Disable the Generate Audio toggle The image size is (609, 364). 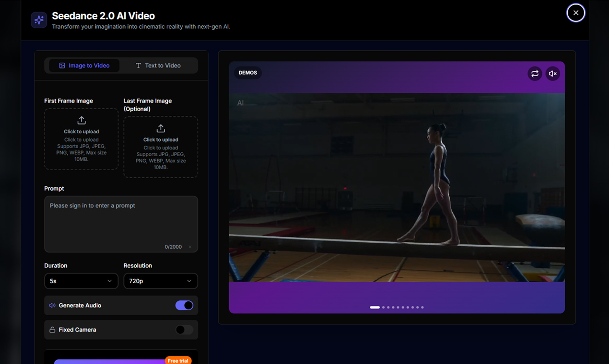(x=184, y=305)
